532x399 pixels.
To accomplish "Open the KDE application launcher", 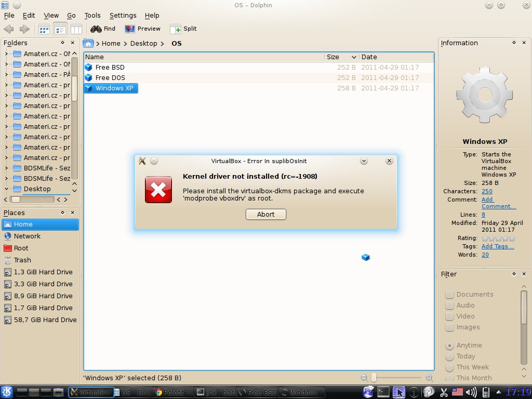I will coord(7,392).
